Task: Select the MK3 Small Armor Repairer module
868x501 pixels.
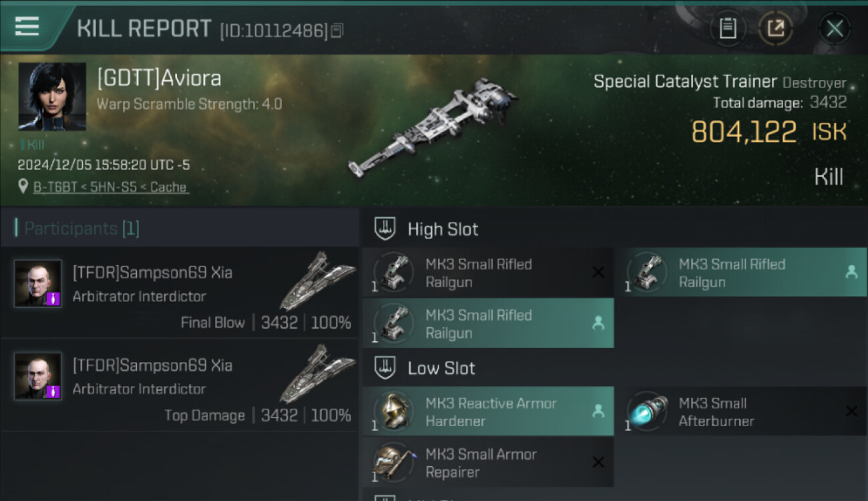Action: coord(487,462)
